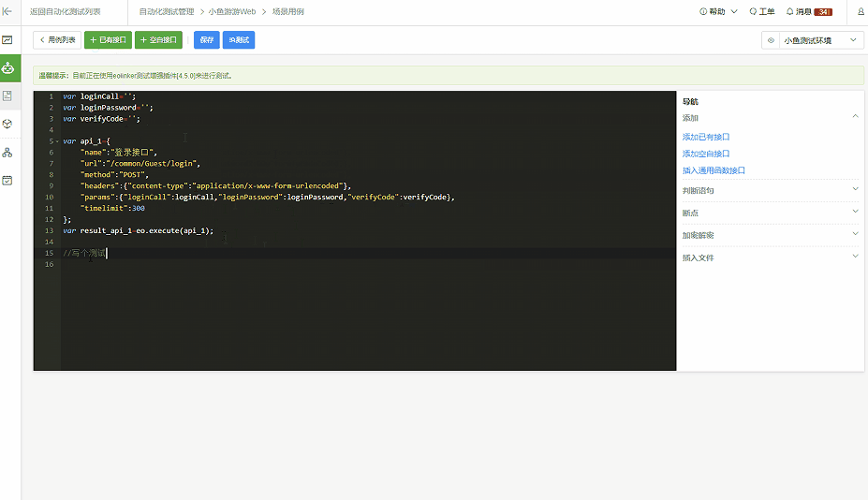Screen dimensions: 868x500
Task: Open 自动化测试管理 breadcrumb
Action: click(x=167, y=11)
